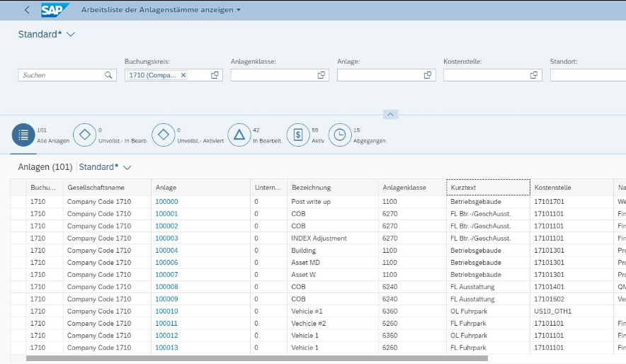Select the Abgegangen clock icon
626x364 pixels.
[340, 135]
